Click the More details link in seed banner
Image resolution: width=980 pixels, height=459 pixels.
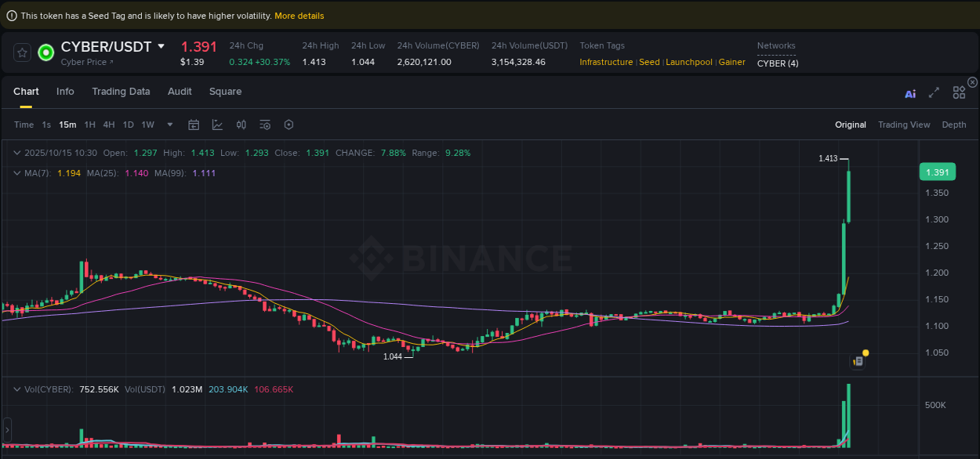[x=299, y=15]
